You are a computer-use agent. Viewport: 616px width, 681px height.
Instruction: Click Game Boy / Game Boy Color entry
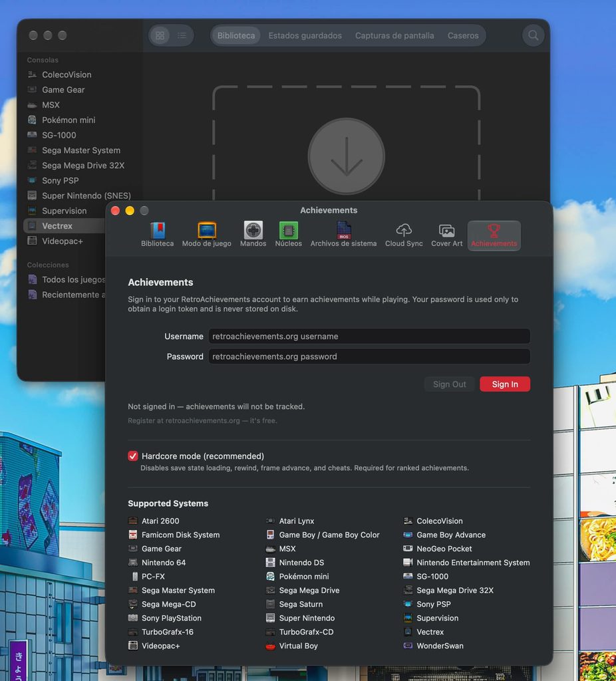click(x=323, y=535)
